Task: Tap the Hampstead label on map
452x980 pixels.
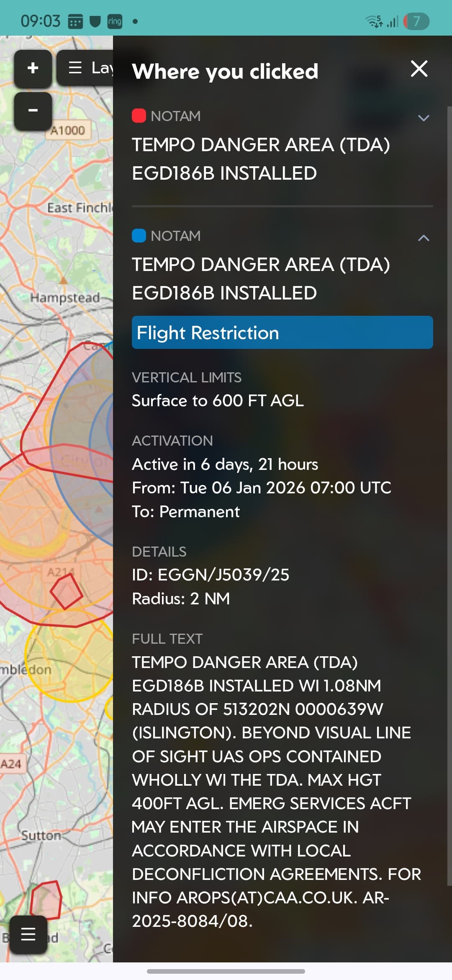Action: pos(65,298)
